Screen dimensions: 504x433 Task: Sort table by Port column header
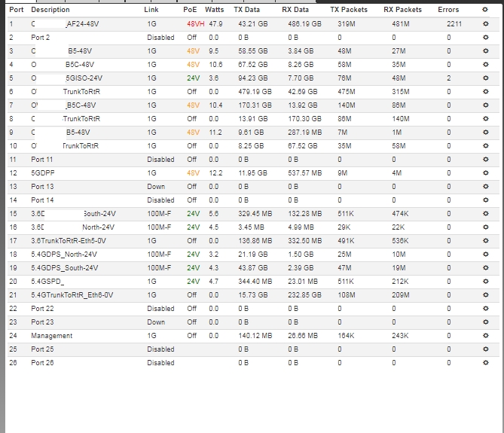[x=16, y=11]
